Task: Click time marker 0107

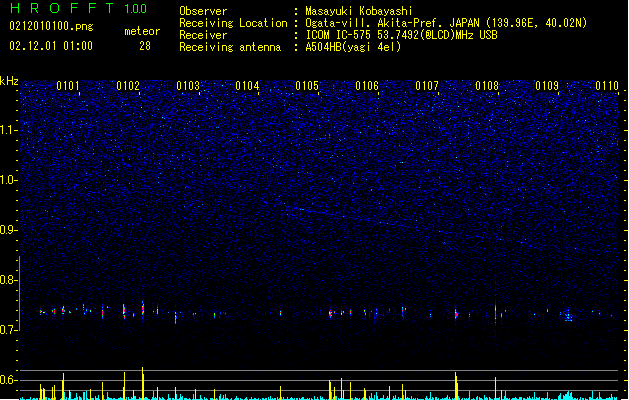Action: tap(427, 86)
